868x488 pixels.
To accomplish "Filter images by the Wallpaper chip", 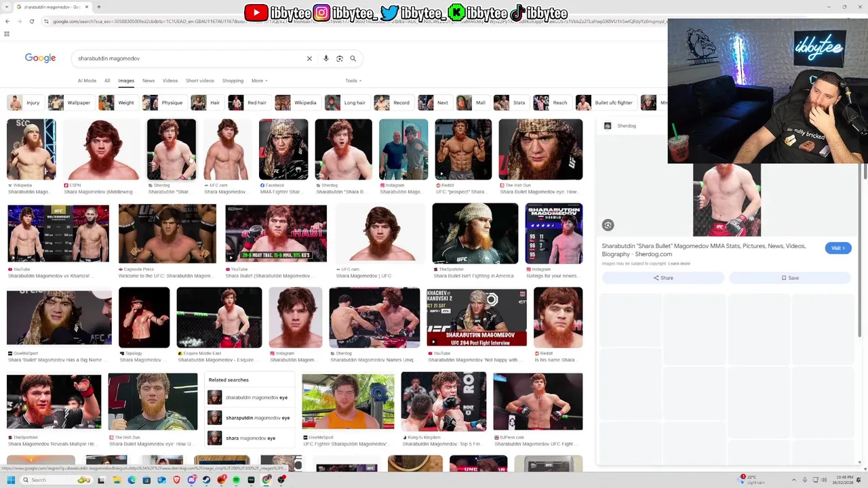I will tap(70, 102).
